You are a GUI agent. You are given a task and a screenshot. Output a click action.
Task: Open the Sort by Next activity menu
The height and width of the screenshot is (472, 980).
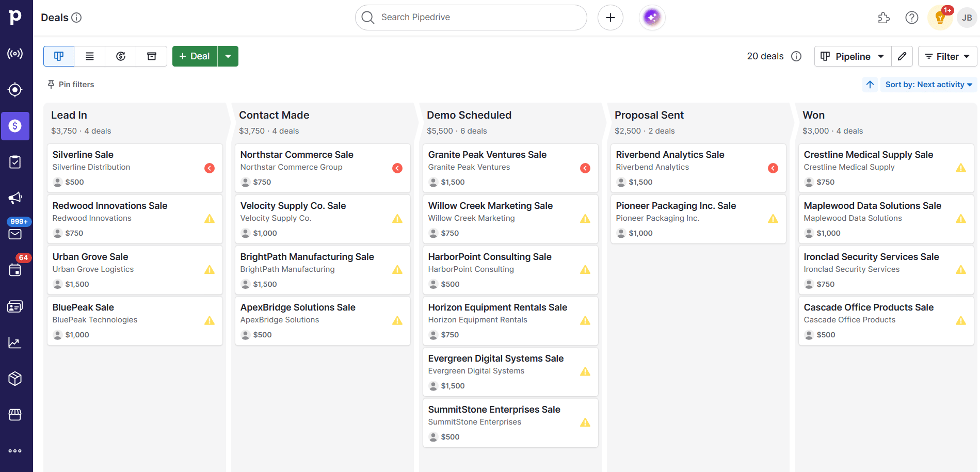click(x=929, y=85)
